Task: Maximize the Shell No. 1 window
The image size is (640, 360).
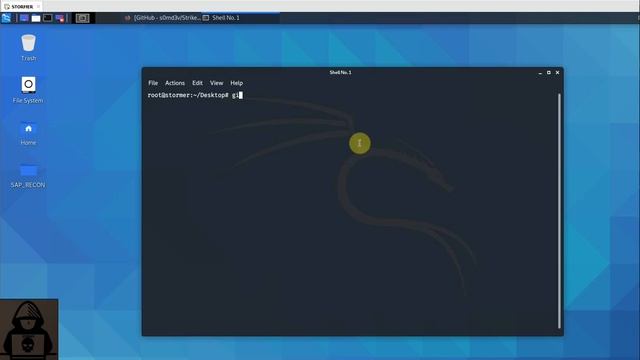Action: tap(549, 73)
